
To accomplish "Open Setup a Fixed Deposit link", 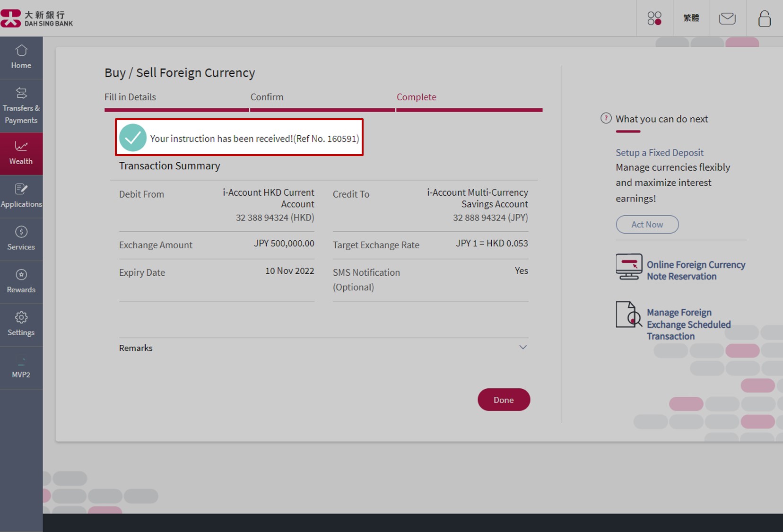I will click(659, 153).
